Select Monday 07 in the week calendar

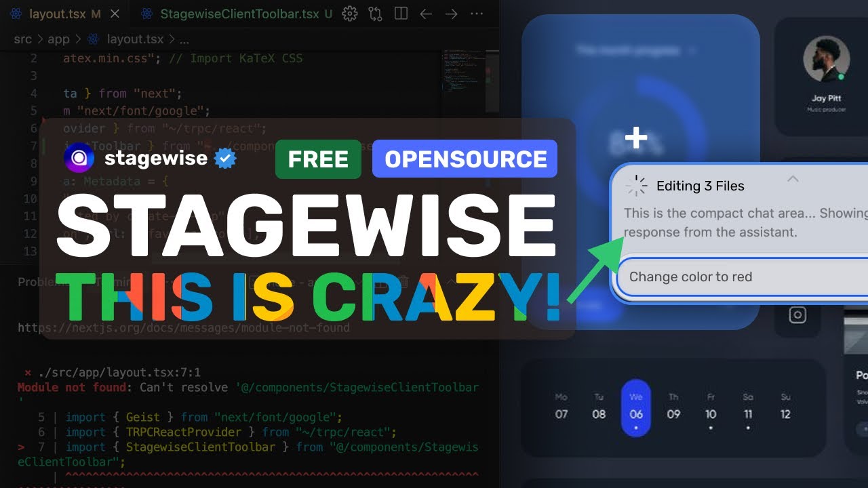[561, 407]
